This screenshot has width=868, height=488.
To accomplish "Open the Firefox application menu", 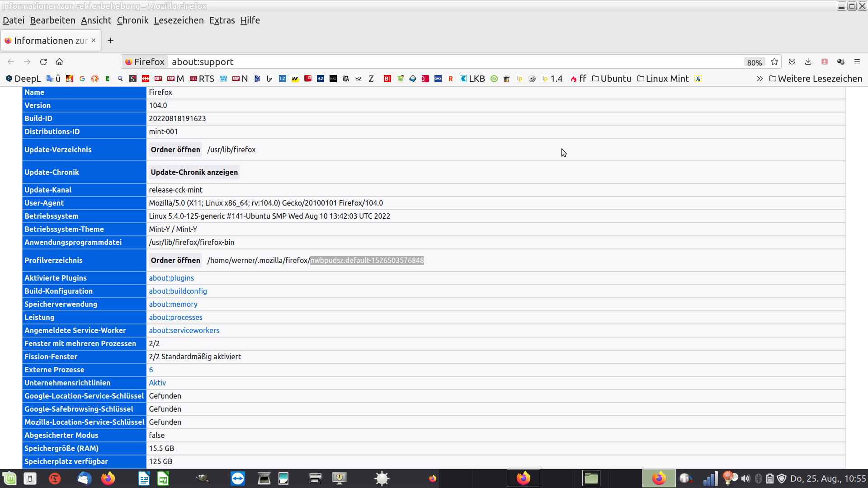I will point(857,62).
